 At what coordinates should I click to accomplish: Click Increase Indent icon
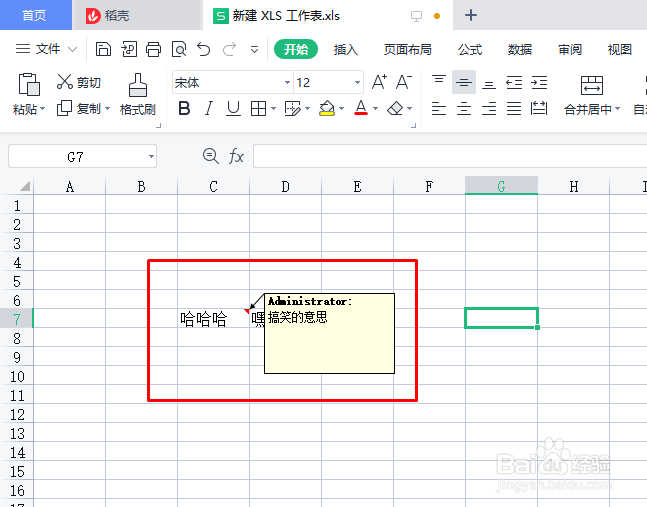(x=539, y=83)
